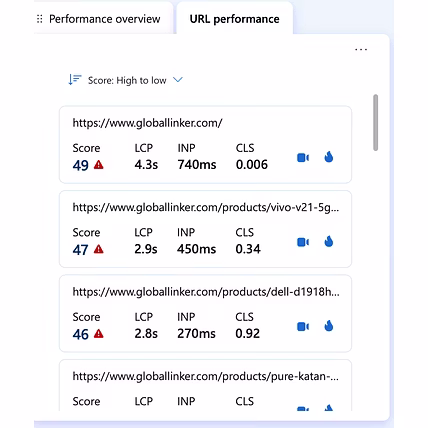The image size is (428, 428).
Task: Click heatmap flame icon for vivo-v21-5g URL
Action: click(x=329, y=241)
